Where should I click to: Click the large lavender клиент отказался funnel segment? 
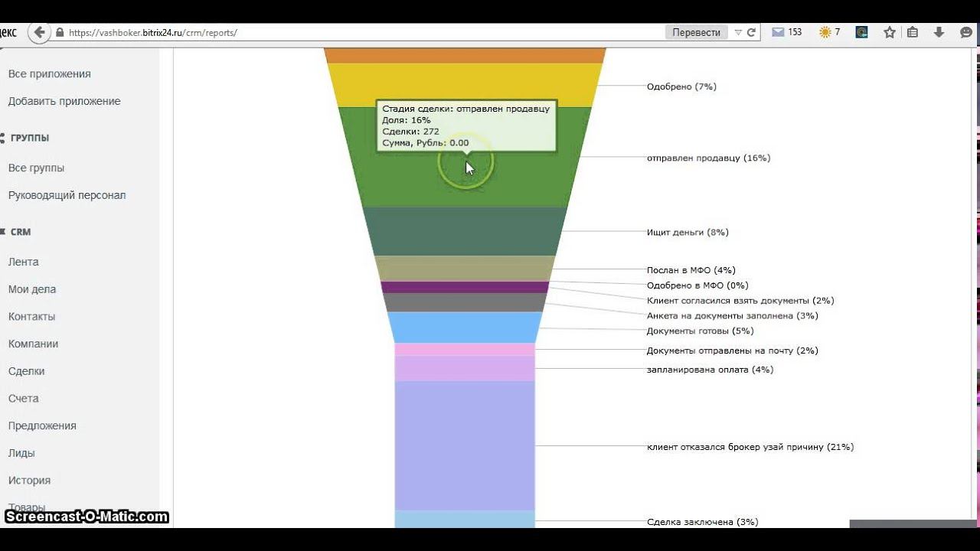click(x=465, y=445)
